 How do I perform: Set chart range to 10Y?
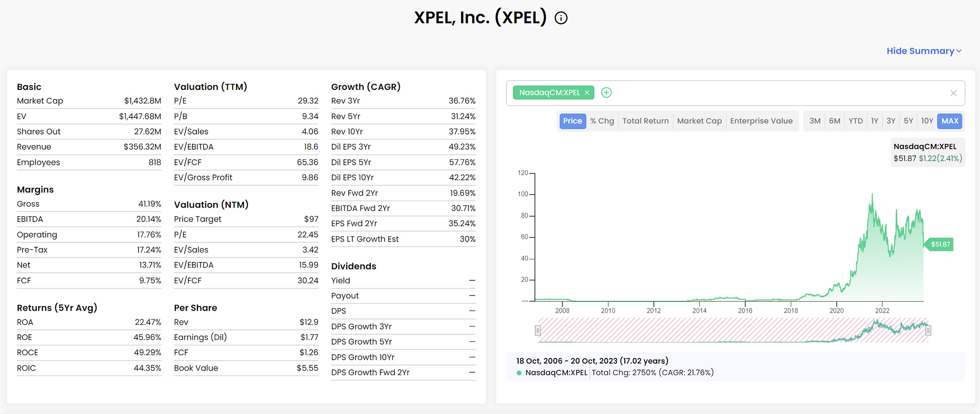point(927,121)
